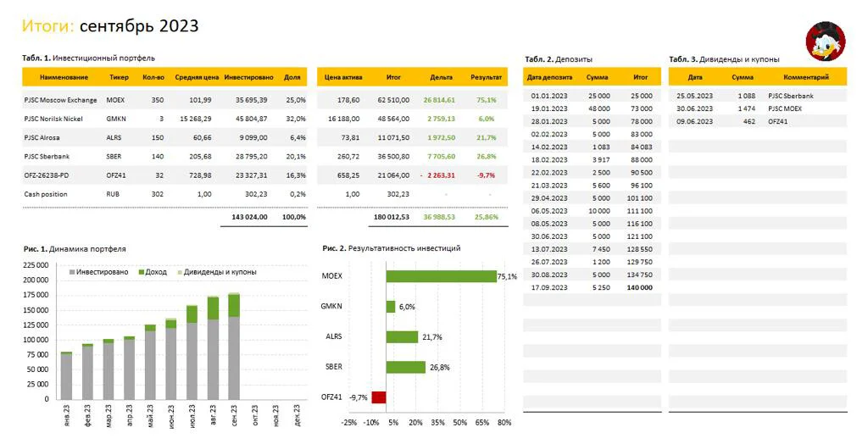Viewport: 868px width, 444px height.
Task: Click the total delta 36 988,53
Action: click(439, 217)
